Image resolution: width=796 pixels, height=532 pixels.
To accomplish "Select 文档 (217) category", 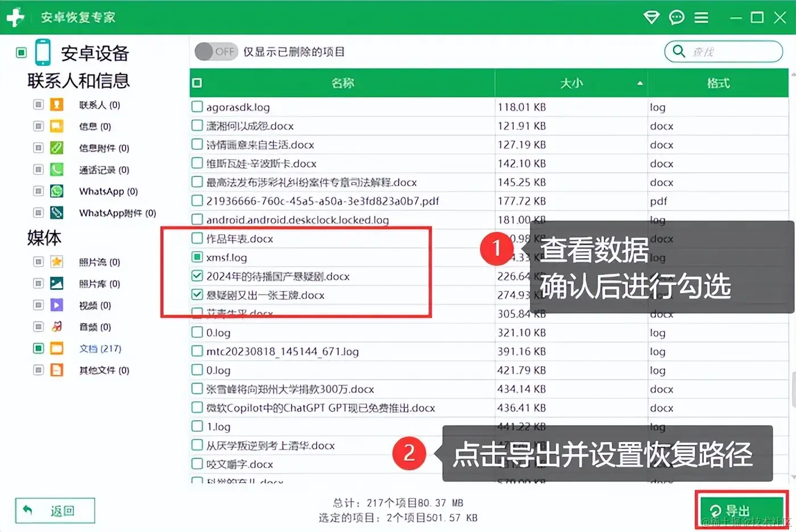I will pos(100,348).
